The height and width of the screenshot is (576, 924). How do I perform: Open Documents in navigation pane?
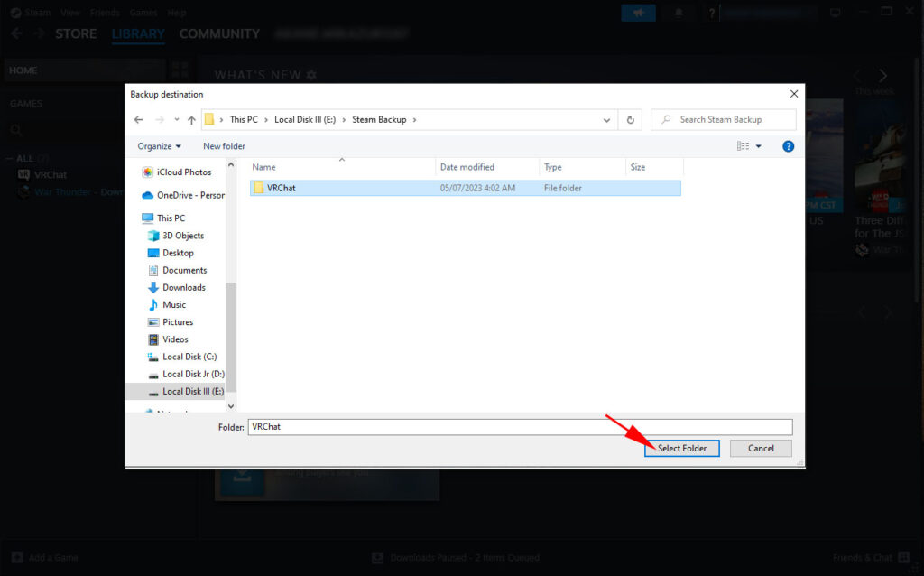click(x=178, y=270)
